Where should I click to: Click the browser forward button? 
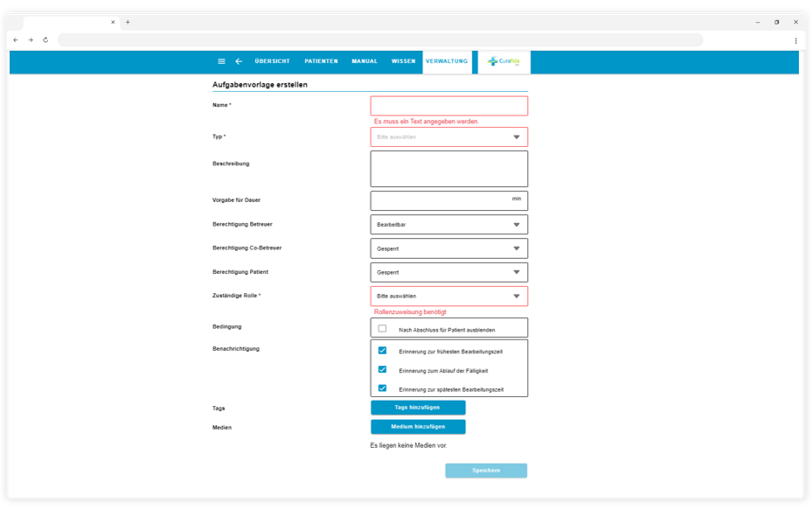click(31, 40)
